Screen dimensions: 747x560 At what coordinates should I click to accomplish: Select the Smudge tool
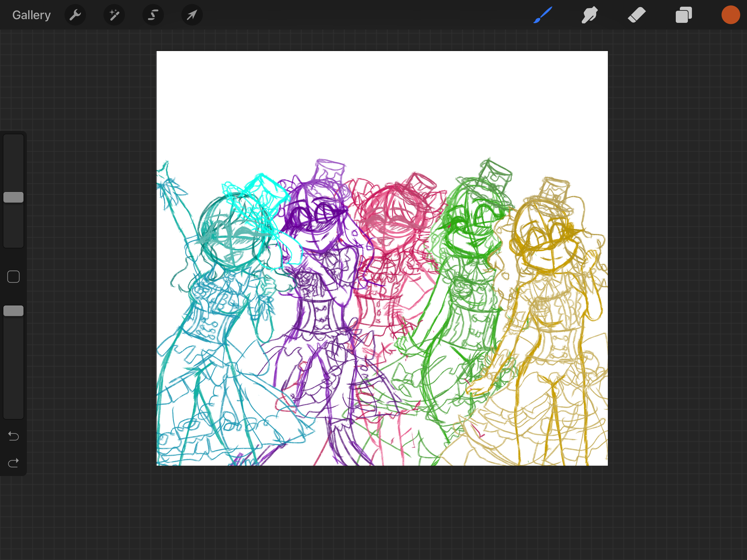click(x=589, y=15)
